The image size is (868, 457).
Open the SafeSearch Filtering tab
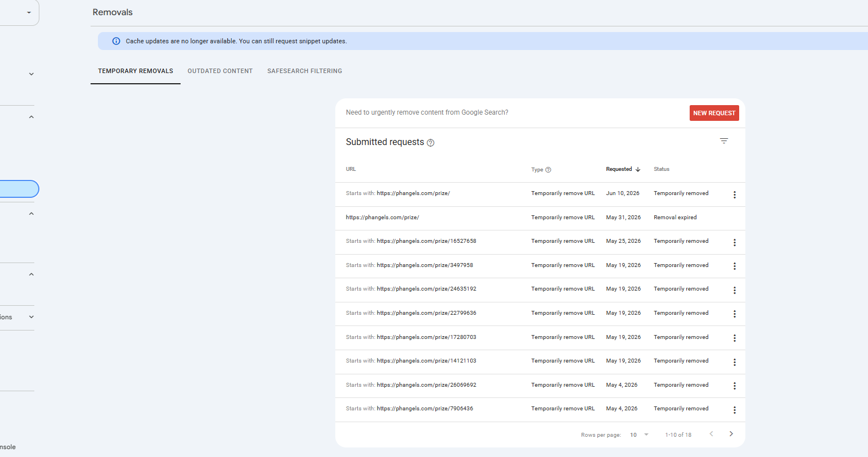tap(305, 71)
